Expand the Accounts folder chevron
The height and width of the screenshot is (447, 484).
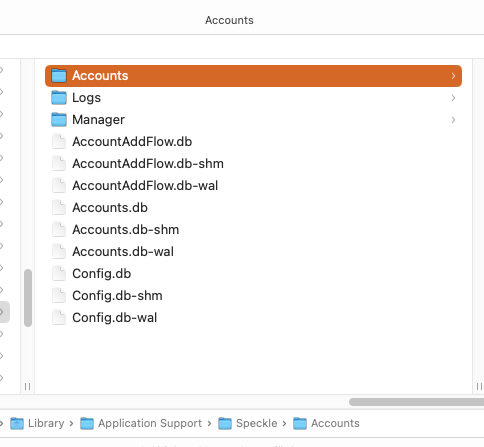pyautogui.click(x=453, y=76)
